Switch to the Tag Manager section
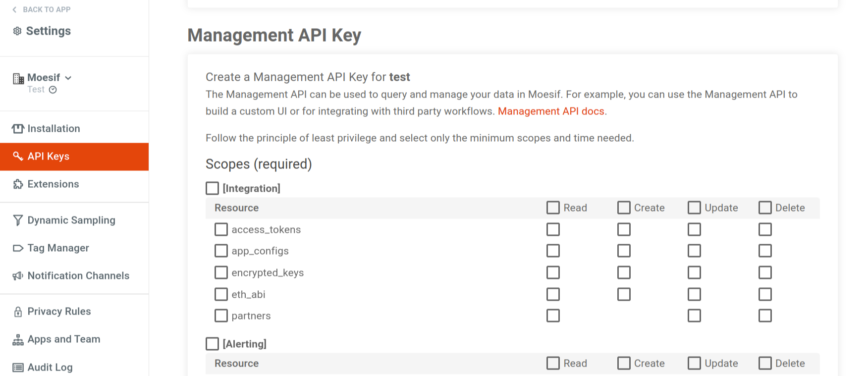The height and width of the screenshot is (376, 868). point(58,248)
